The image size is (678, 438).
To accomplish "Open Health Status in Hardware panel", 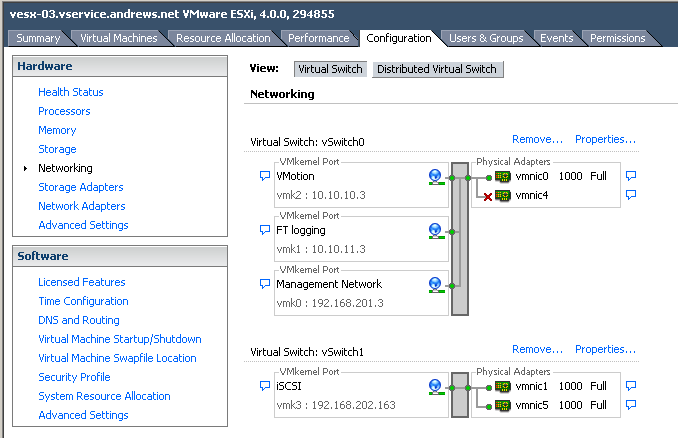I will 71,92.
